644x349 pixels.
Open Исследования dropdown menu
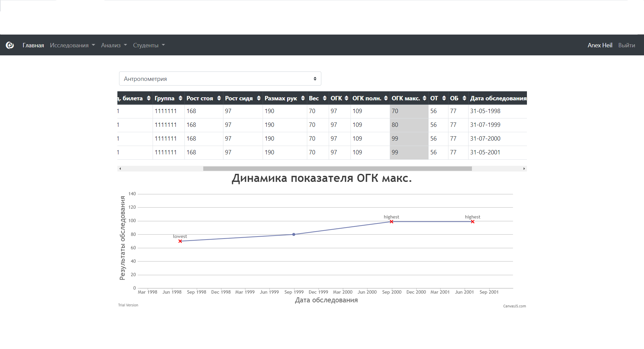(x=72, y=45)
